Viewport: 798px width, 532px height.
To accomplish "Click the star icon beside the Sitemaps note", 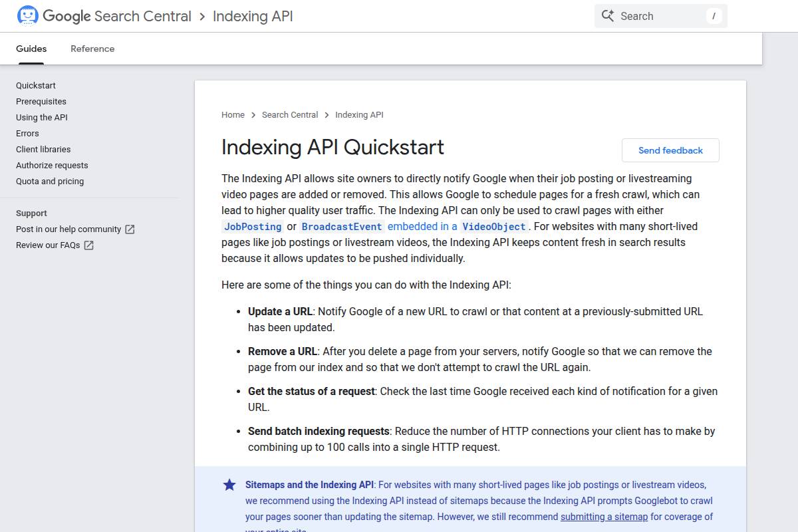I will [x=229, y=485].
